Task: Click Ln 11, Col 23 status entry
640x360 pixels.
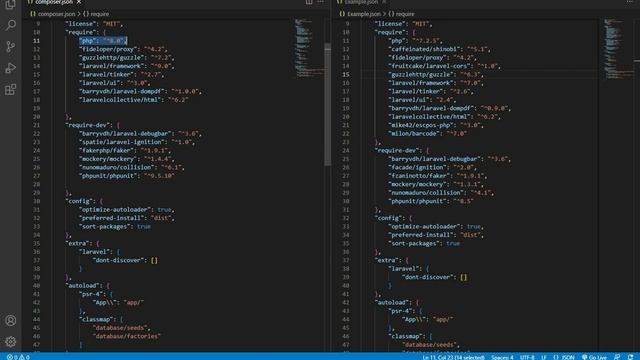Action: tap(453, 357)
